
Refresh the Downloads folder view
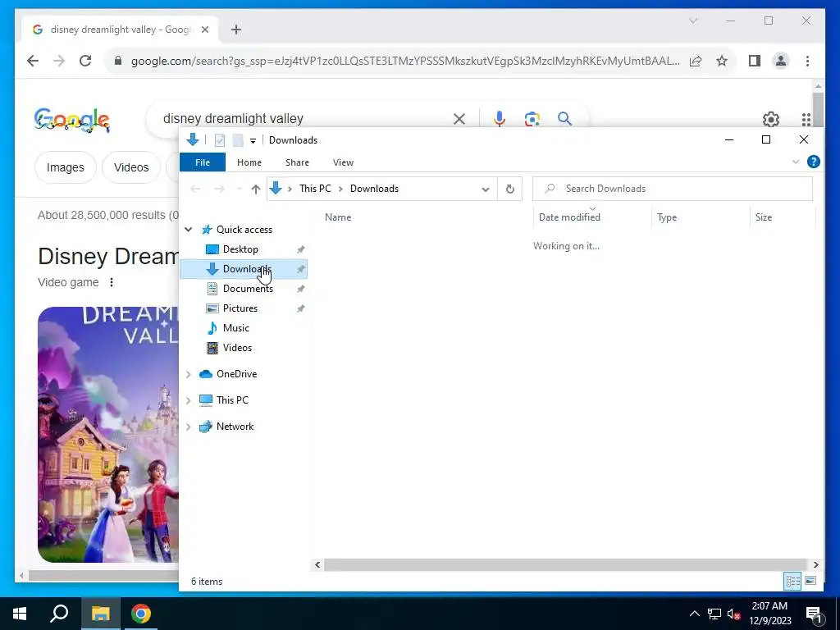510,189
